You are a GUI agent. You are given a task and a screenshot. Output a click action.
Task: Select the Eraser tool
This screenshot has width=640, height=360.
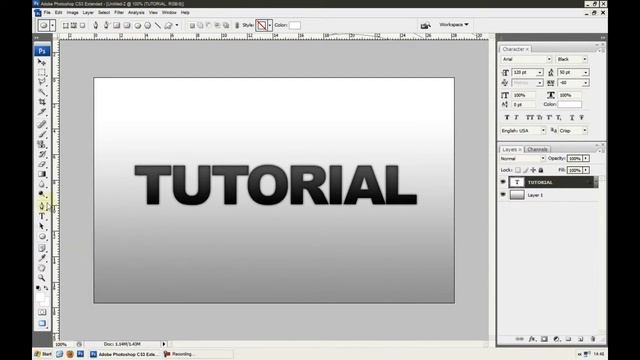[x=42, y=164]
